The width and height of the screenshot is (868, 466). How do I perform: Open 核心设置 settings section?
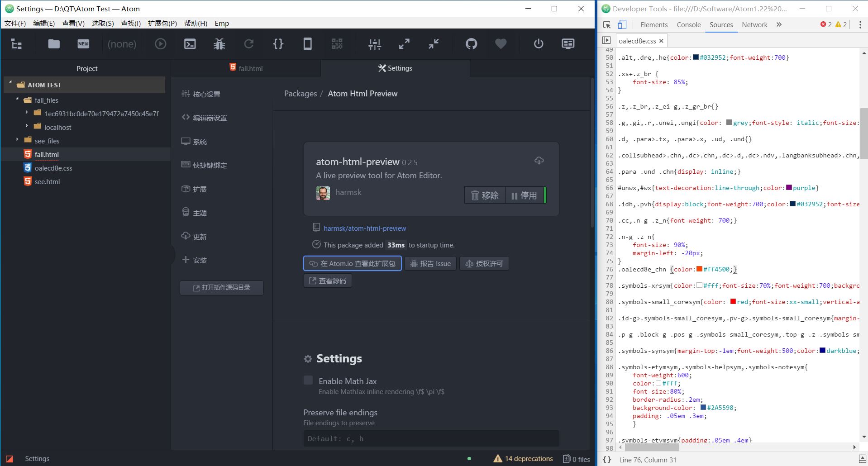click(201, 94)
